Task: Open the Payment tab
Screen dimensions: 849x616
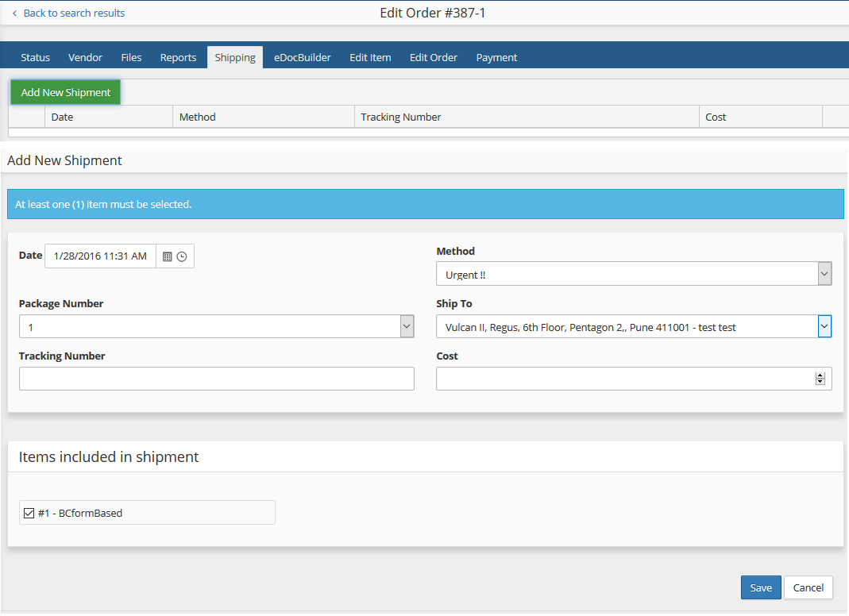Action: click(496, 57)
